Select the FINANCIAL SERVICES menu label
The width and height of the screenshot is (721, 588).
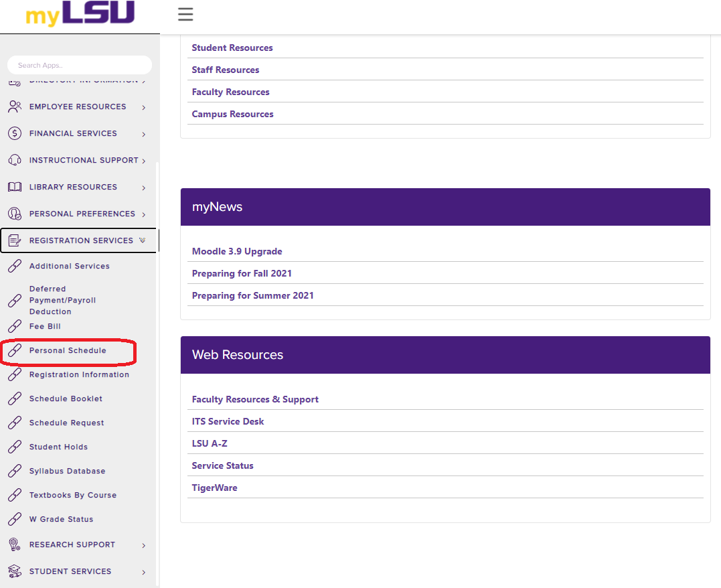tap(73, 133)
